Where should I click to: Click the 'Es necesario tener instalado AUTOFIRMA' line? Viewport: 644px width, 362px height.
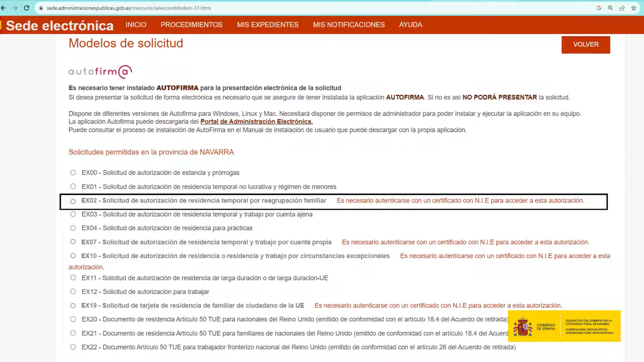[205, 88]
